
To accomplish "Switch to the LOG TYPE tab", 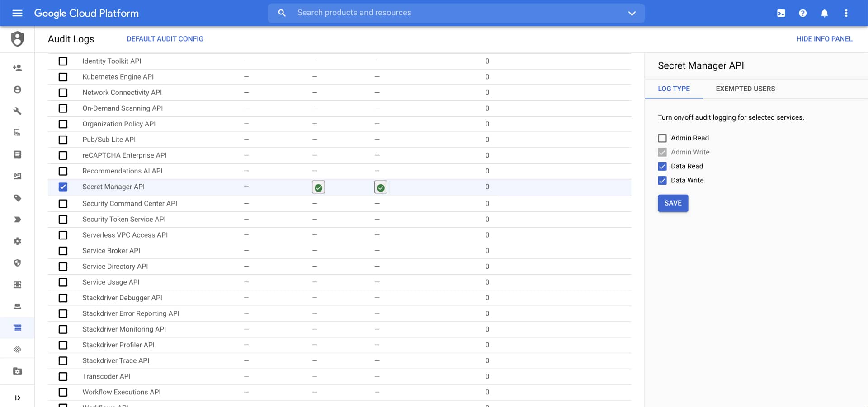I will pos(674,89).
